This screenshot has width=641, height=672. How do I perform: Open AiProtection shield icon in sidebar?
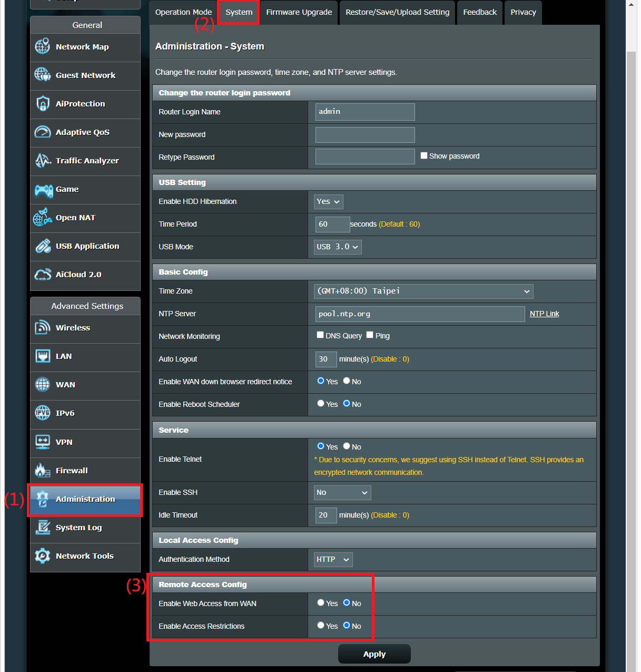[43, 104]
